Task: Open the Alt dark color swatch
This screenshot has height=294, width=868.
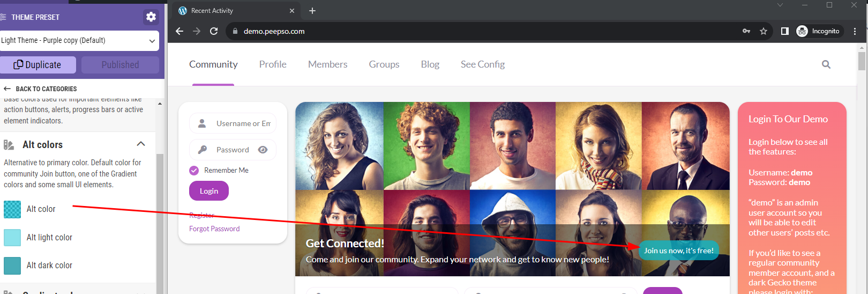Action: 12,266
